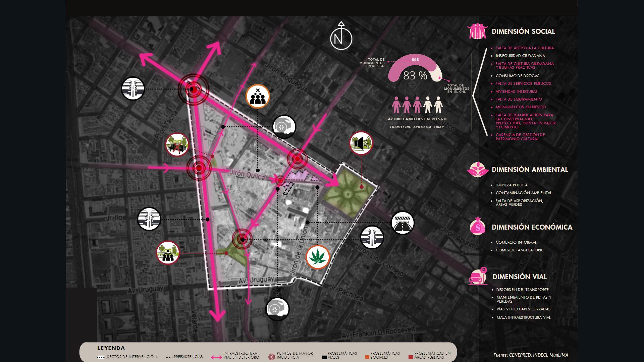Screen dimensions: 644x362
Task: Click the orange Problemáticas Sociales legend swatch
Action: (x=367, y=357)
